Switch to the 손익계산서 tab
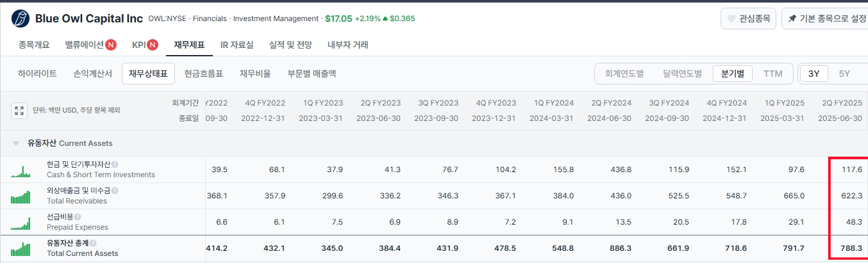This screenshot has width=868, height=263. [93, 74]
